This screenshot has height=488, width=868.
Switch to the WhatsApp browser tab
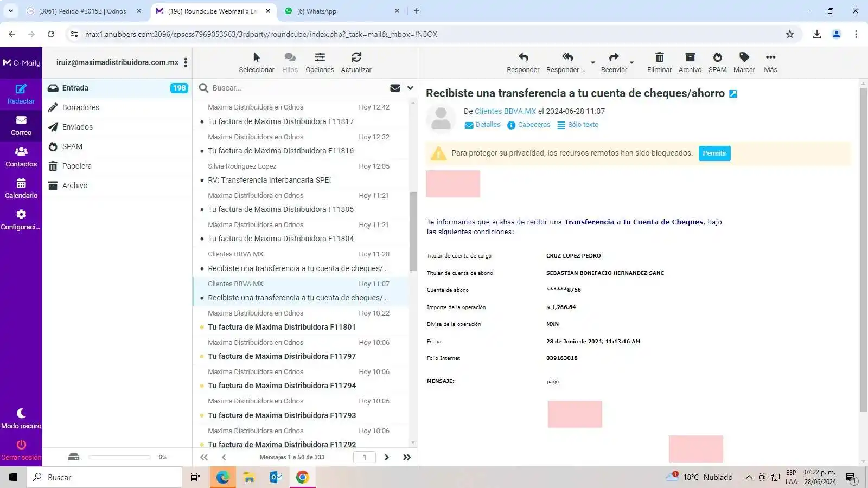(342, 11)
